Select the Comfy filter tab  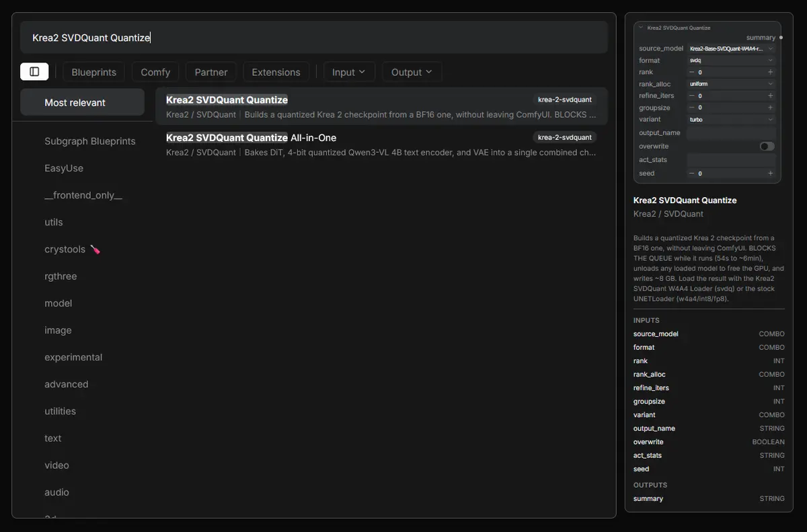click(x=155, y=72)
